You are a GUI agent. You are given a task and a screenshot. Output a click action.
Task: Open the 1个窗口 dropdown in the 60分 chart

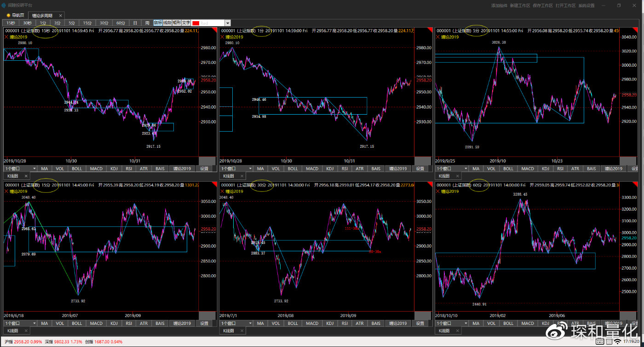coord(452,323)
